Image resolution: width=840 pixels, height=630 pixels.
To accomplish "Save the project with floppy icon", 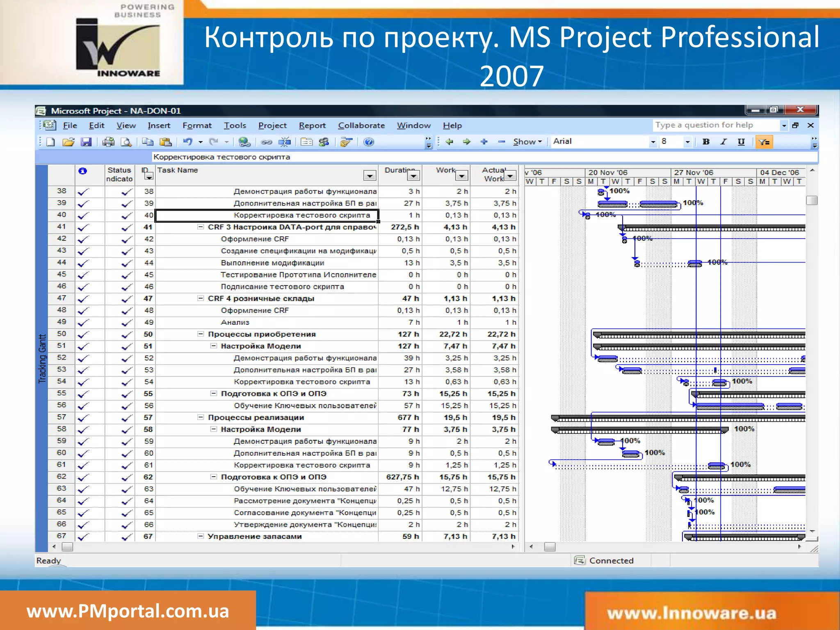I will tap(86, 142).
